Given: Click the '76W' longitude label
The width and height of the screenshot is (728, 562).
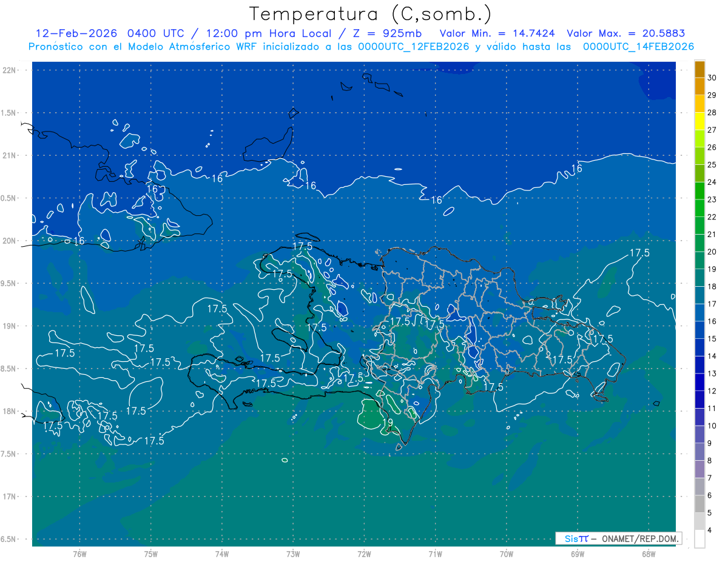Looking at the screenshot, I should 79,554.
